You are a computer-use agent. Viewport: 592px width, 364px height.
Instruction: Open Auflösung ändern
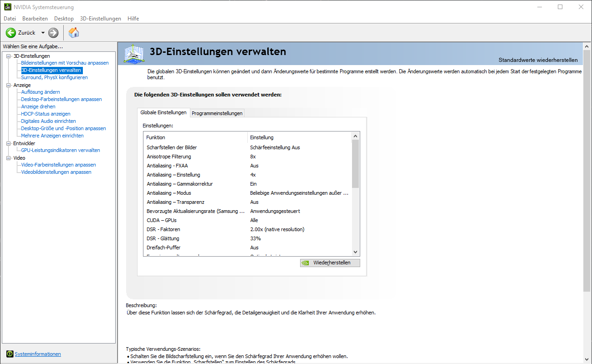[41, 92]
